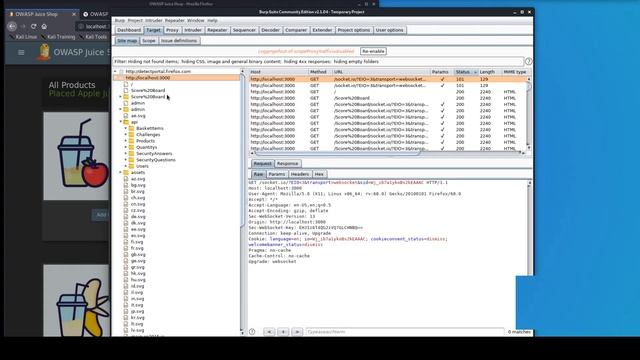Select the Issue definitions sub-tab
This screenshot has width=640, height=360.
point(179,41)
